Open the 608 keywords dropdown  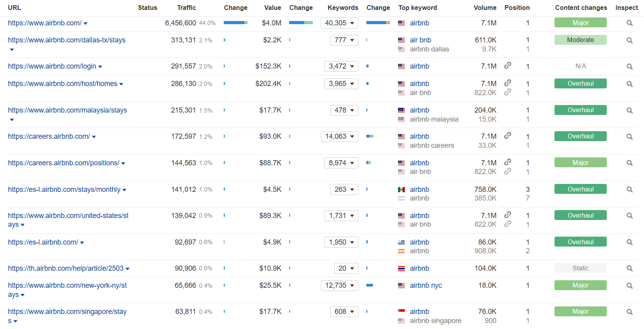(x=344, y=312)
